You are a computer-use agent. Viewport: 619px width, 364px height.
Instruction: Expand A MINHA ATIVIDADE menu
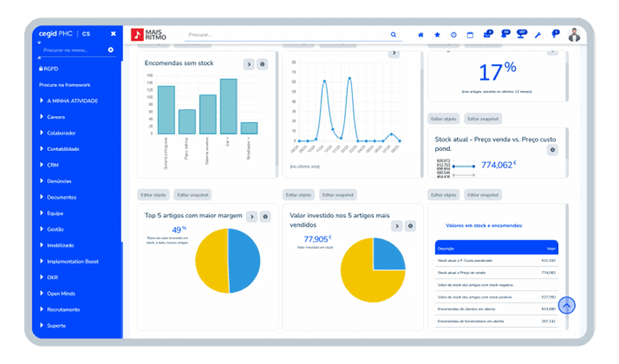coord(69,101)
